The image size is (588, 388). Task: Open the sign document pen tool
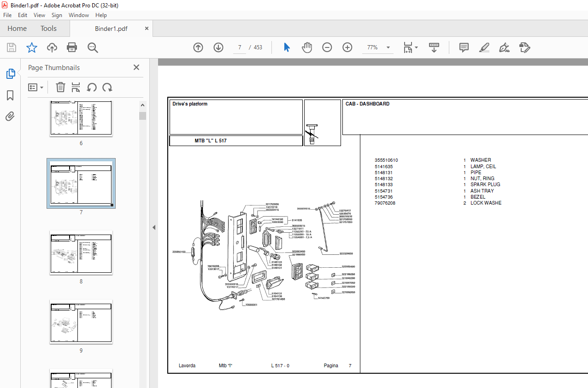pos(505,47)
